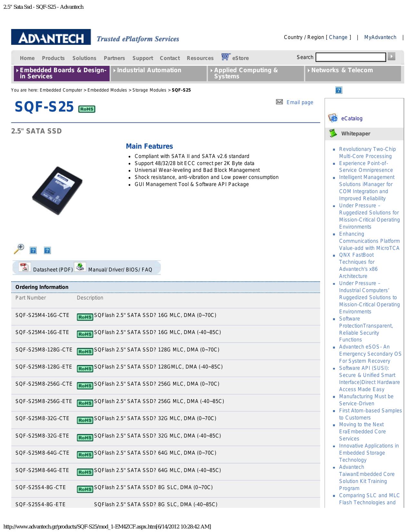Open the Resources menu
The image size is (411, 532).
[x=200, y=58]
